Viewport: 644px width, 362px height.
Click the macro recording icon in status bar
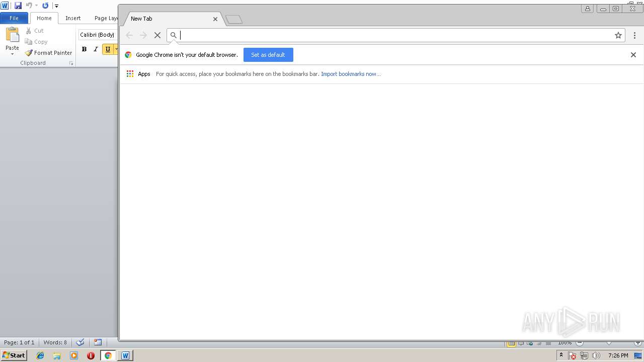point(98,342)
